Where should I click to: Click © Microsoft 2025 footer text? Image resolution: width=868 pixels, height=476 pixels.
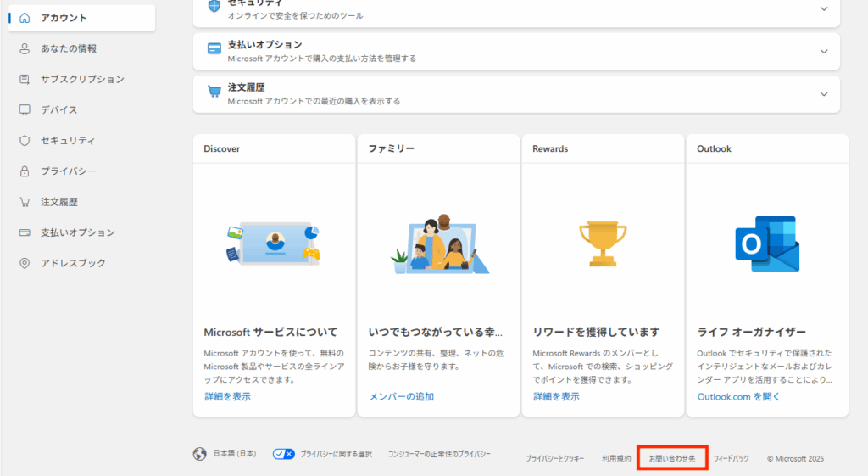coord(795,459)
